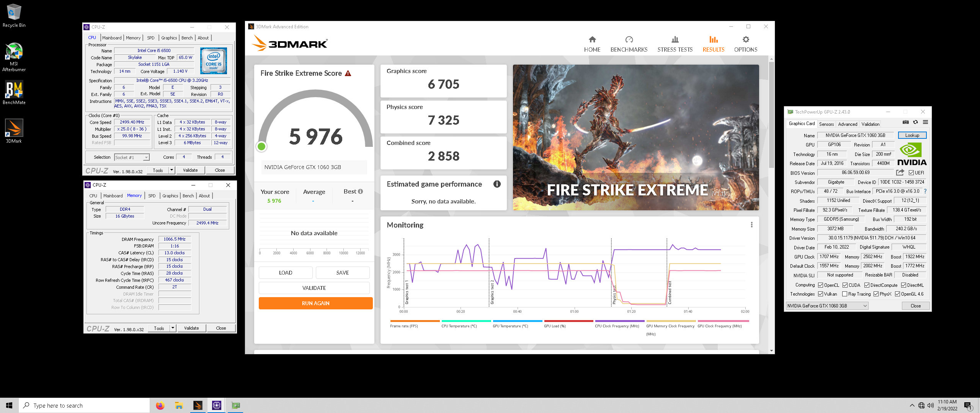Click the orange RUN AGAIN button
This screenshot has height=413, width=980.
[x=316, y=303]
